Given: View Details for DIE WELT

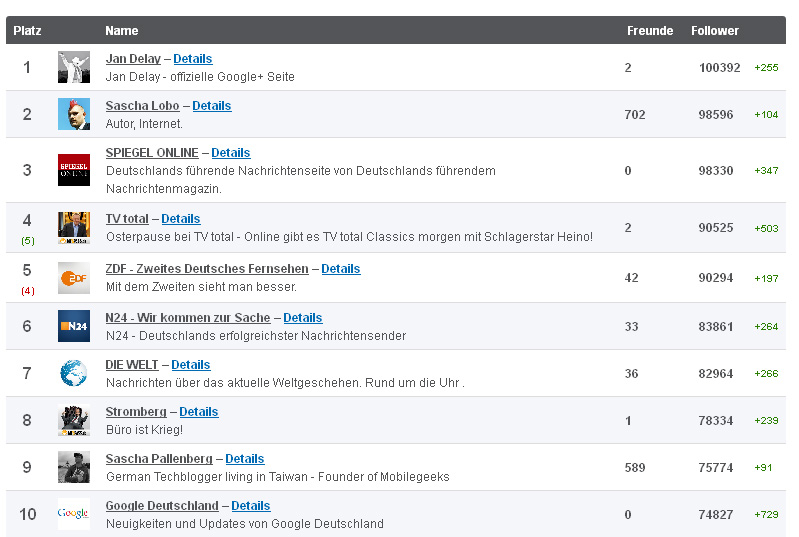Looking at the screenshot, I should pos(191,365).
